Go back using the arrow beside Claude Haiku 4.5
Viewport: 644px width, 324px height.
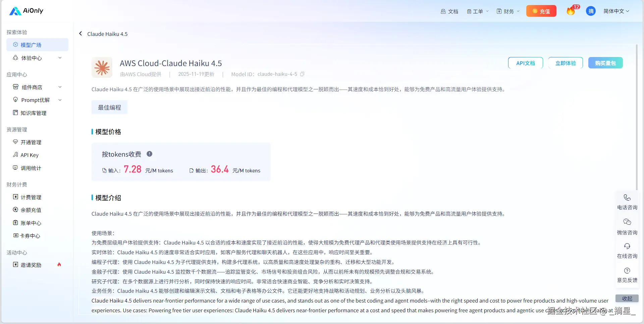(x=80, y=34)
